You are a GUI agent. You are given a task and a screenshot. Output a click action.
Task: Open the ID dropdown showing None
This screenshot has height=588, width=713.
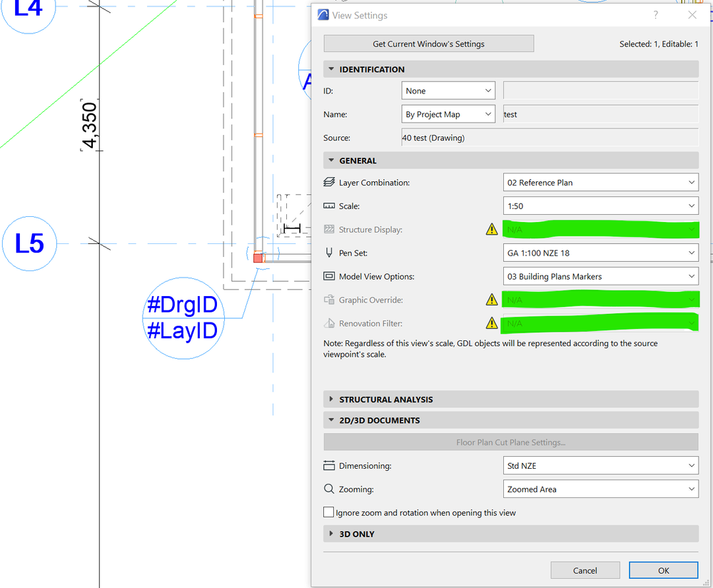click(x=448, y=91)
